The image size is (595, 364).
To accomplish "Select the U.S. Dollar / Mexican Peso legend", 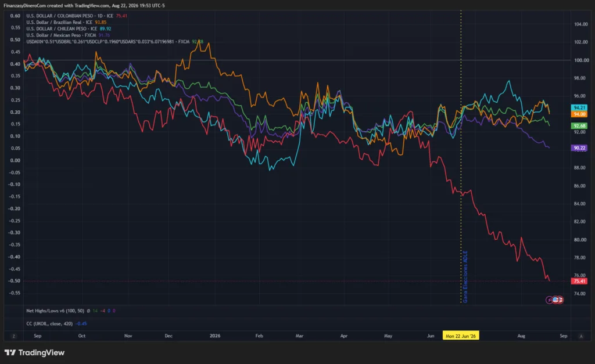I will click(x=61, y=35).
